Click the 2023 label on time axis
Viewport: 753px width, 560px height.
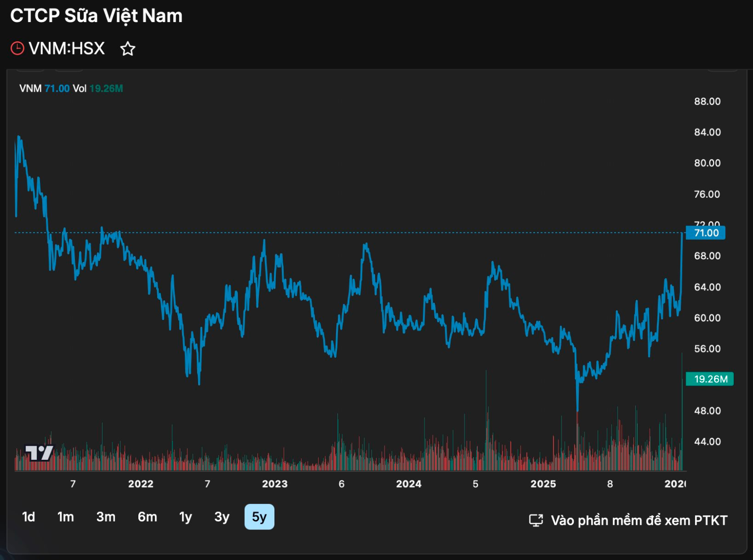(x=275, y=484)
